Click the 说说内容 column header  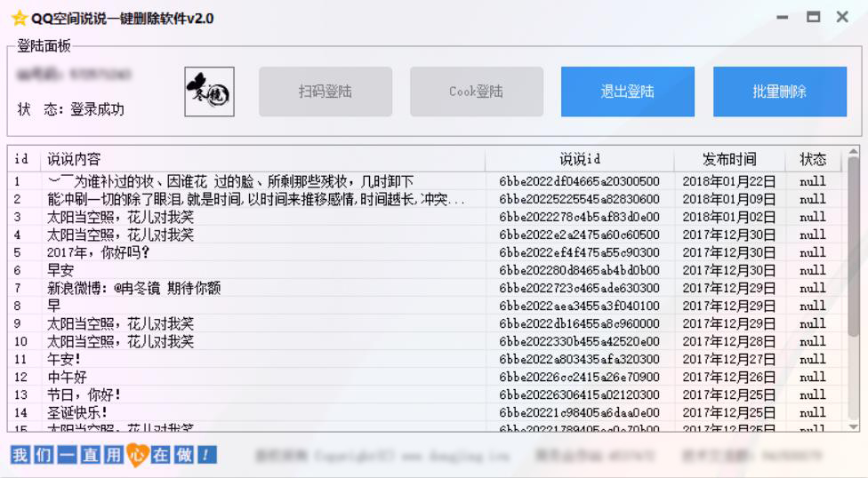(x=263, y=159)
